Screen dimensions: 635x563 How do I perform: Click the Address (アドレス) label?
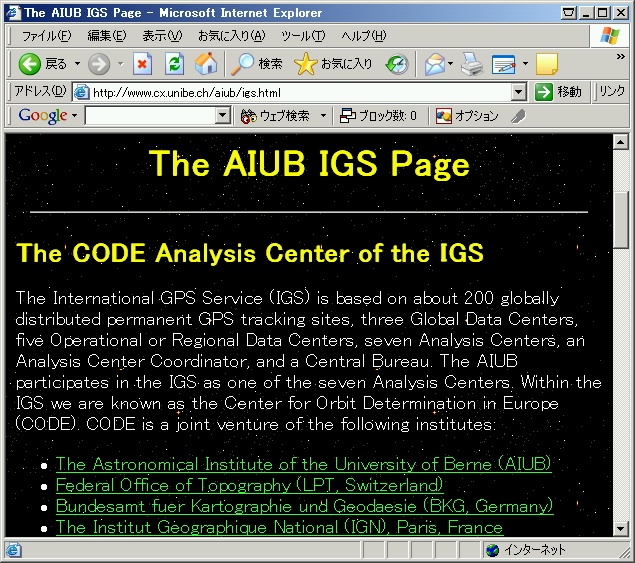tap(40, 92)
